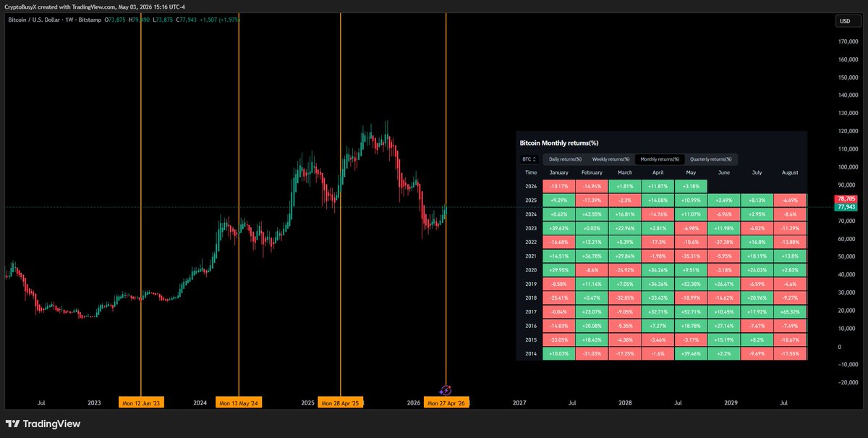Viewport: 868px width, 438px height.
Task: Click the 2014 row year label in table
Action: [x=531, y=353]
